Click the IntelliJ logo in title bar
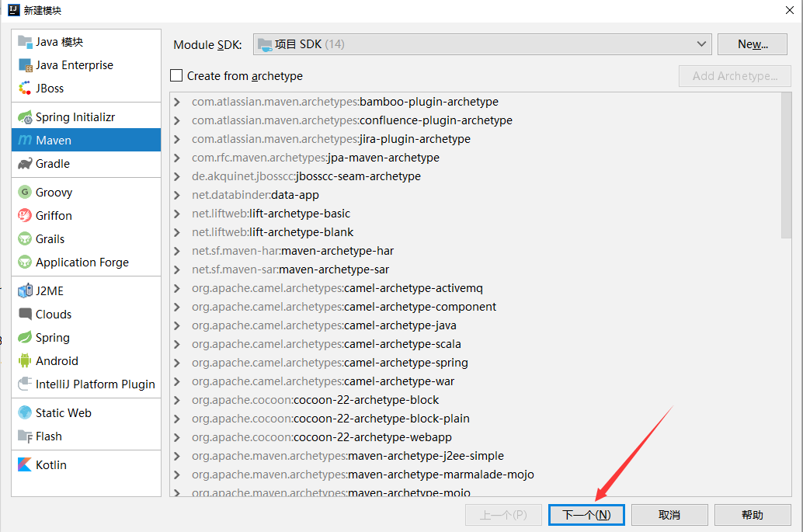The image size is (803, 532). pyautogui.click(x=14, y=10)
